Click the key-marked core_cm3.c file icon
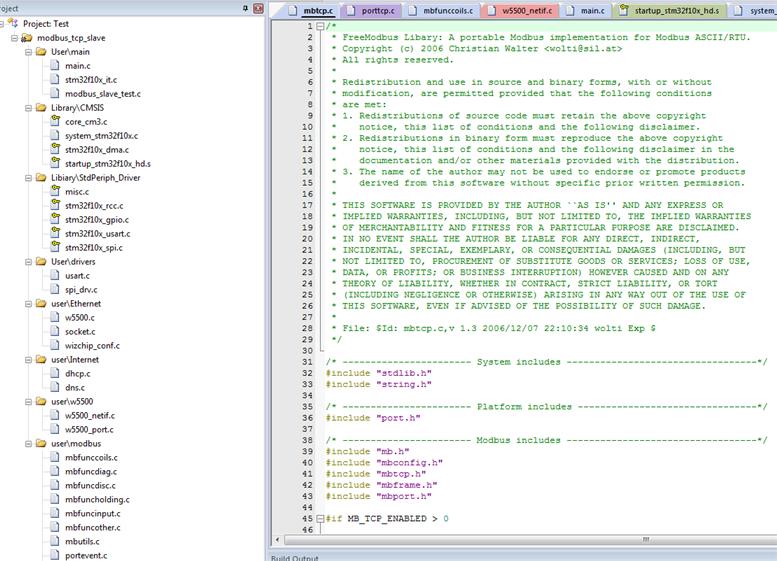This screenshot has width=777, height=561. pos(54,121)
